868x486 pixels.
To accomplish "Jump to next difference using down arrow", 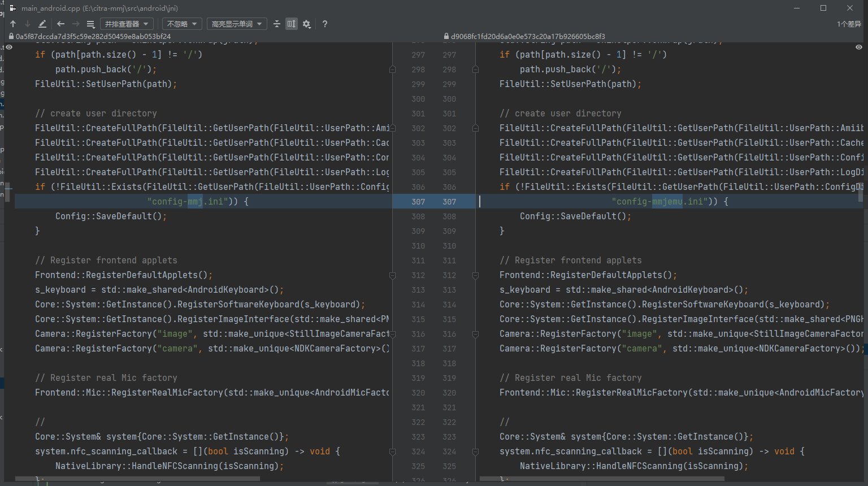I will pos(27,24).
